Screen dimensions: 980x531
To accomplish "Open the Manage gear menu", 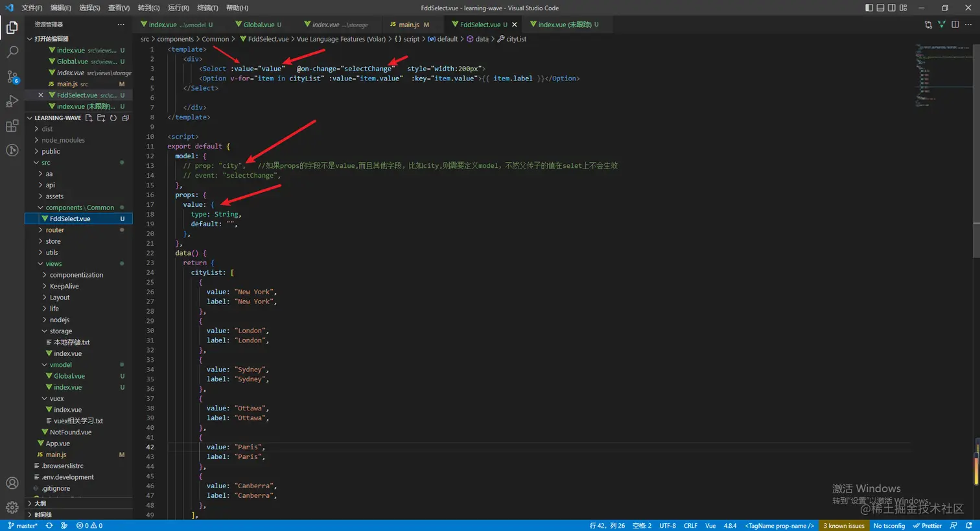I will pyautogui.click(x=12, y=507).
